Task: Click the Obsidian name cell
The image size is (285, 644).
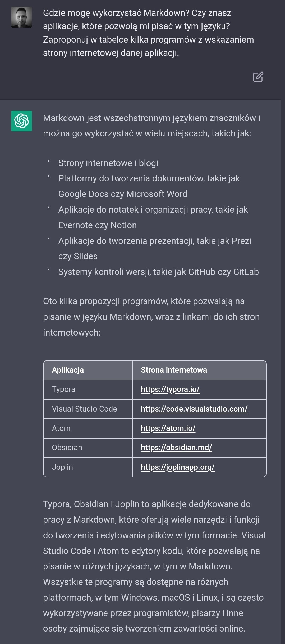Action: point(67,448)
